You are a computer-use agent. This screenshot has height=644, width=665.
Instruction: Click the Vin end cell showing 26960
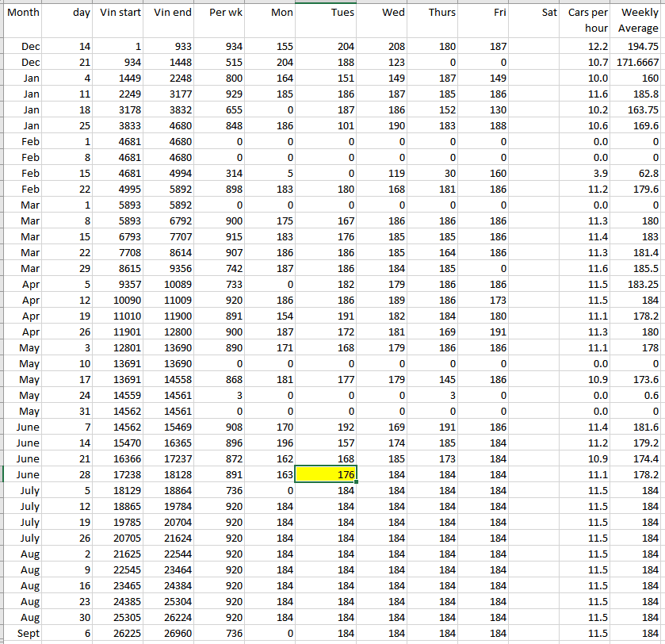(171, 633)
